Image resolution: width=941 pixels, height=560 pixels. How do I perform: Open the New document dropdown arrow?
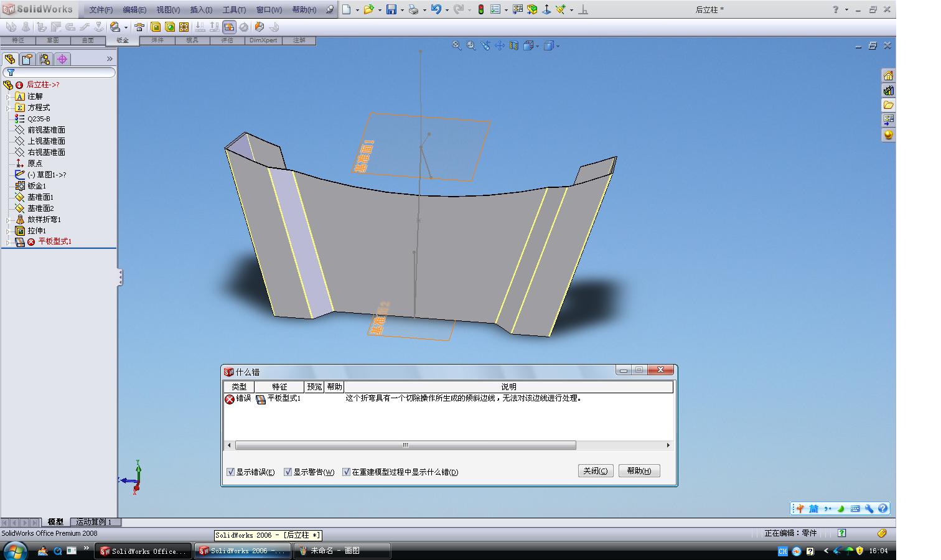pyautogui.click(x=357, y=10)
